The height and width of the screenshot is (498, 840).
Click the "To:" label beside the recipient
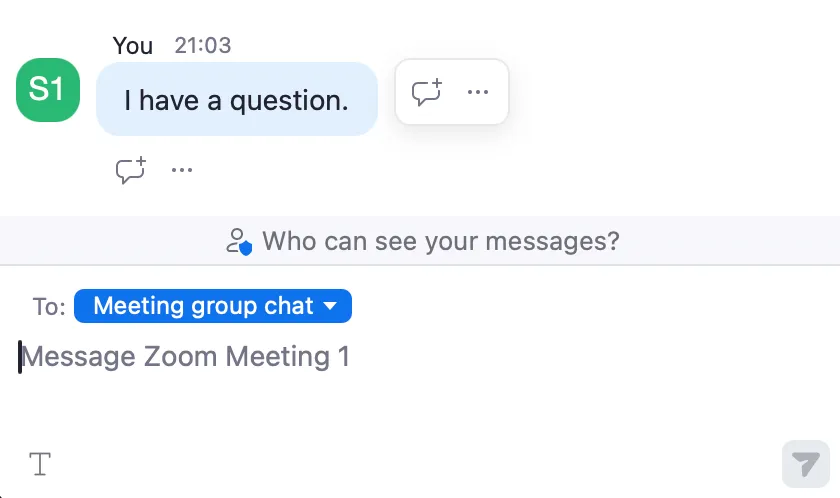(x=49, y=306)
